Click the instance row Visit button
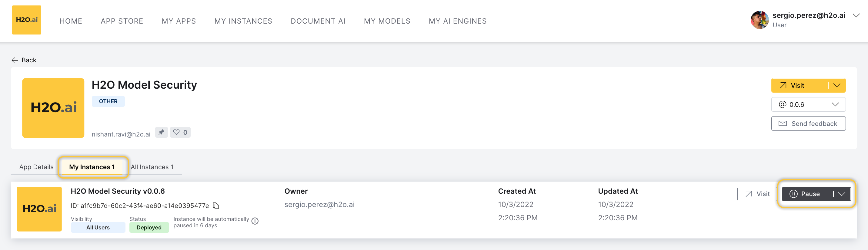868x250 pixels. tap(757, 194)
